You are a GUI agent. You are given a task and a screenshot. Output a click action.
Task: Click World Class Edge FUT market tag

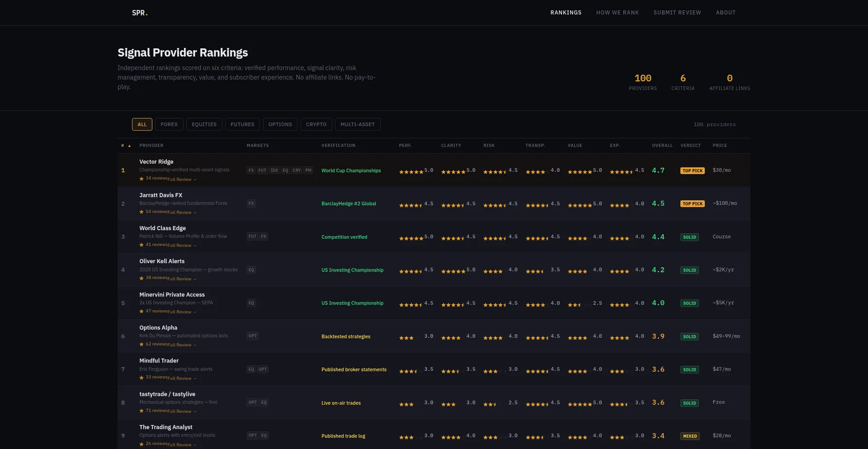click(252, 236)
